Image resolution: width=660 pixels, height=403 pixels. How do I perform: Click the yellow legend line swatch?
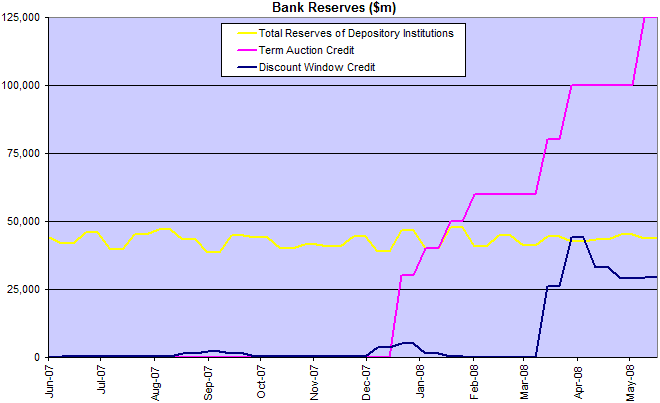pos(247,33)
